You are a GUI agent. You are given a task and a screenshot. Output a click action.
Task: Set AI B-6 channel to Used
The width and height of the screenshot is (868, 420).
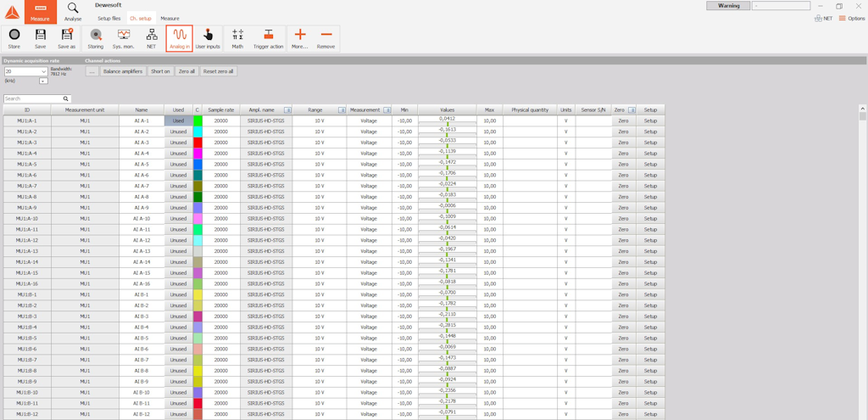pyautogui.click(x=178, y=349)
